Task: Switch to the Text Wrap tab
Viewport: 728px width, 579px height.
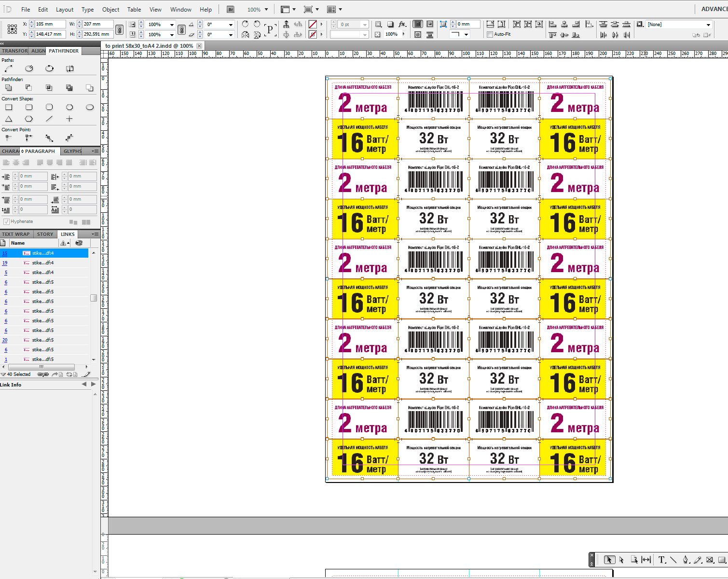Action: 15,234
